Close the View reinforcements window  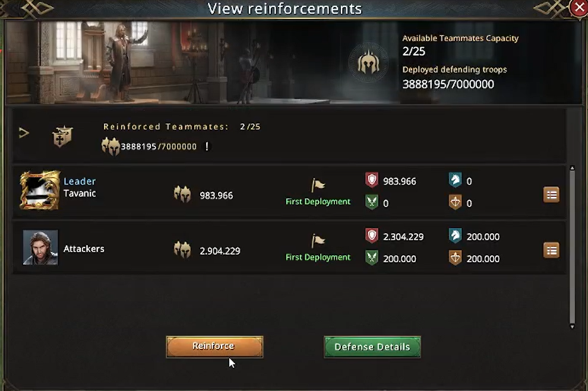click(x=579, y=8)
